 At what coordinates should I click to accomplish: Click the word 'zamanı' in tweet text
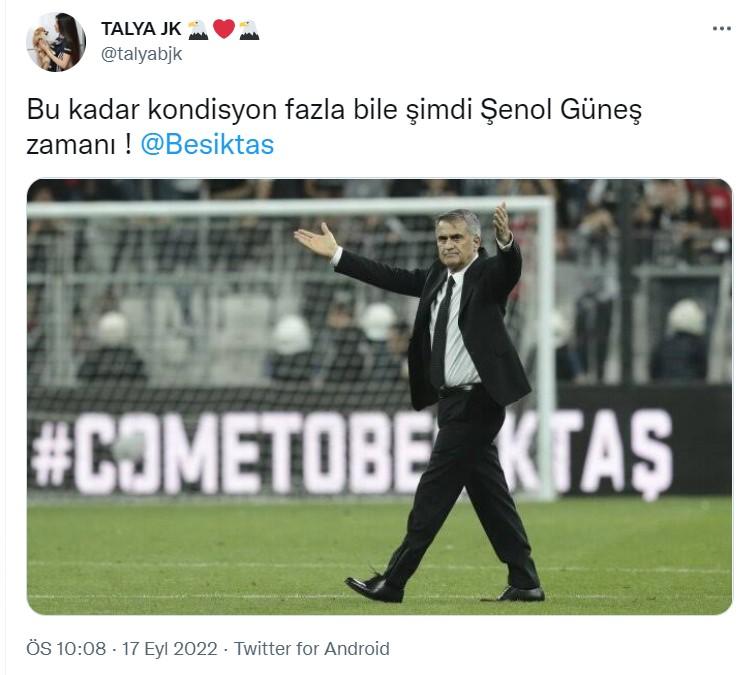click(x=71, y=145)
